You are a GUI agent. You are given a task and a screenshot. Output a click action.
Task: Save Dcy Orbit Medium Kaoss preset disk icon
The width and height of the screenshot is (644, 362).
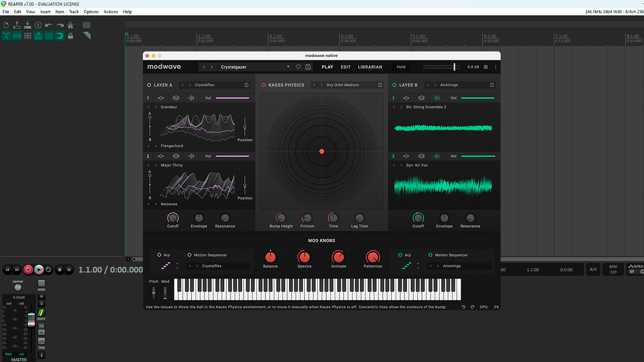coord(380,85)
